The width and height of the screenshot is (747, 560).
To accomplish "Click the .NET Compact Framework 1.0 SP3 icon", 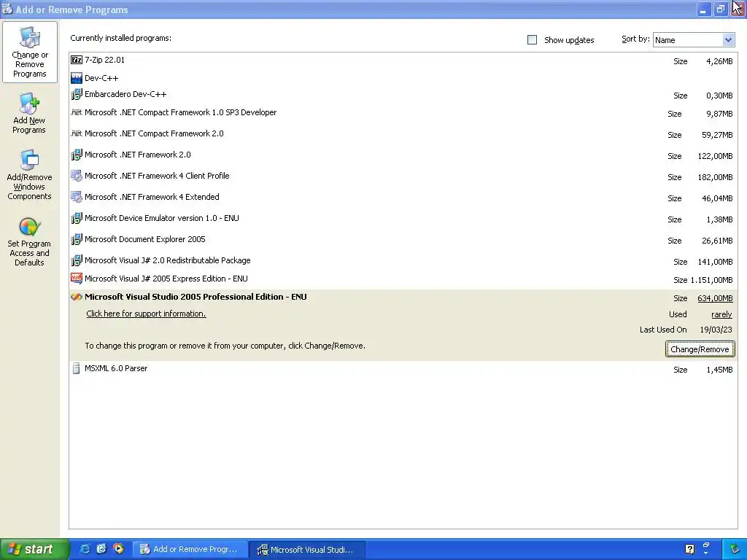I will point(76,113).
